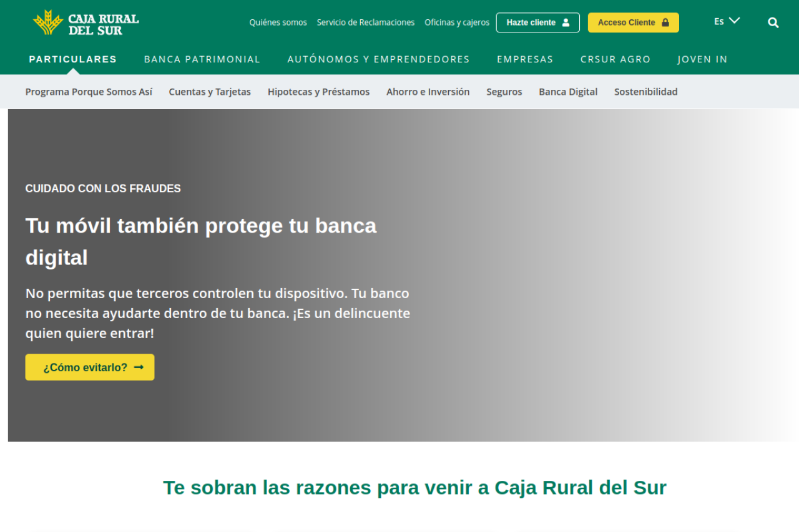Open Oficinas y cajeros link

point(457,22)
